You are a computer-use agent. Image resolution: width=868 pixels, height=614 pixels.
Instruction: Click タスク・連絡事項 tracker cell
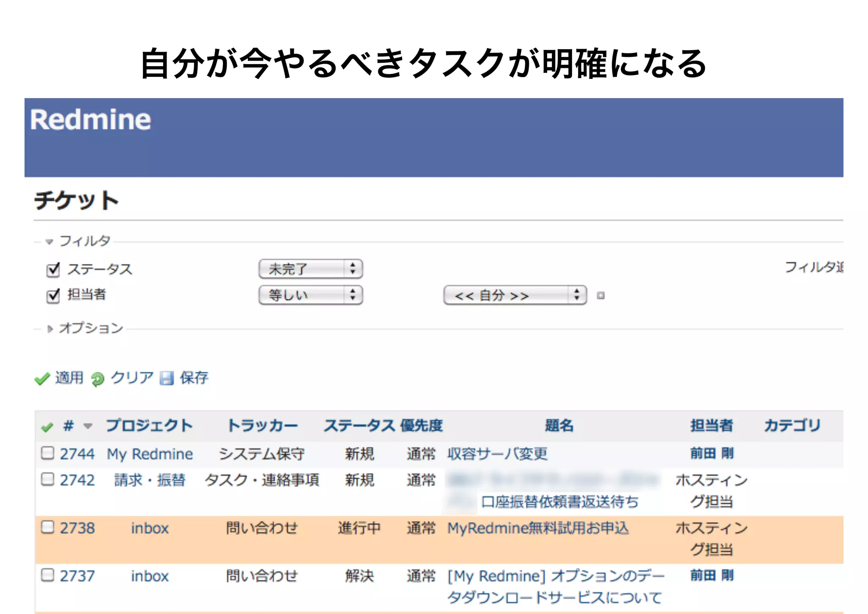tap(262, 480)
